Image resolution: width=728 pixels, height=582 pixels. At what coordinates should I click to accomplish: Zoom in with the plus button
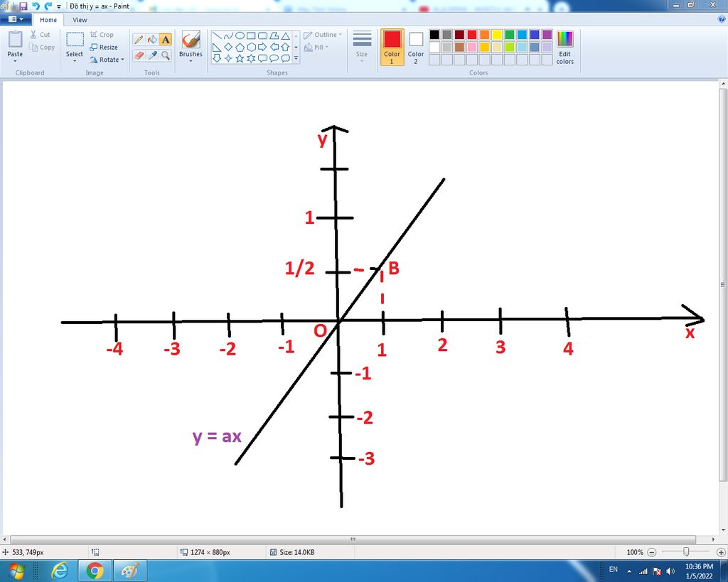[721, 552]
